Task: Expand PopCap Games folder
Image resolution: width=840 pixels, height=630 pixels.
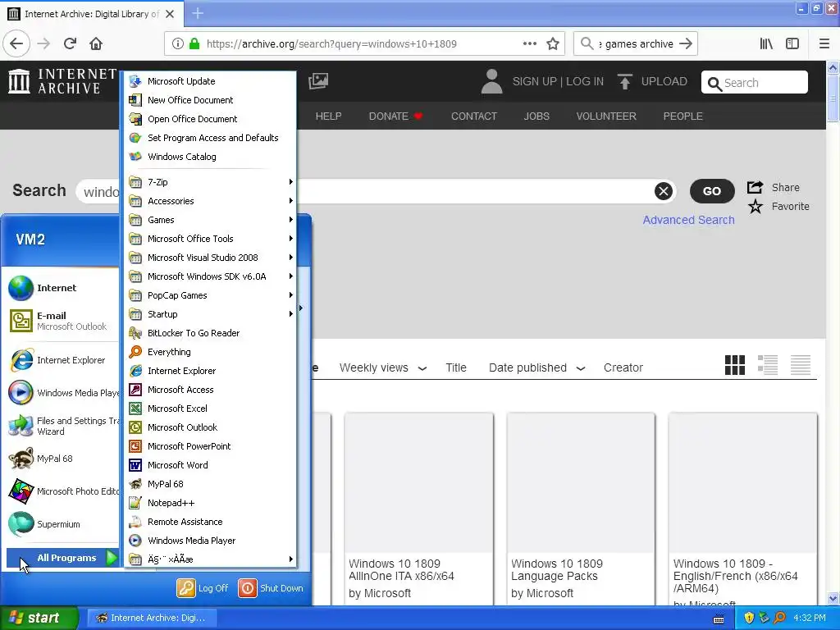Action: (210, 295)
